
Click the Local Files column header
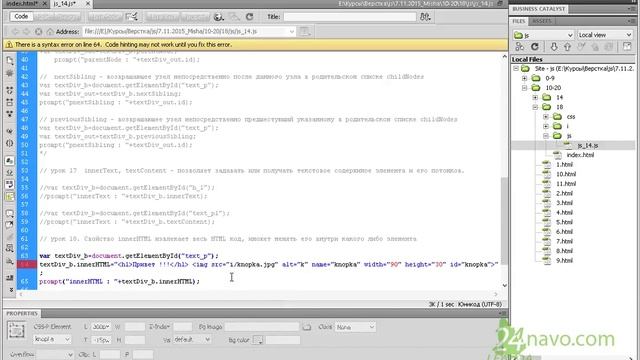[527, 59]
